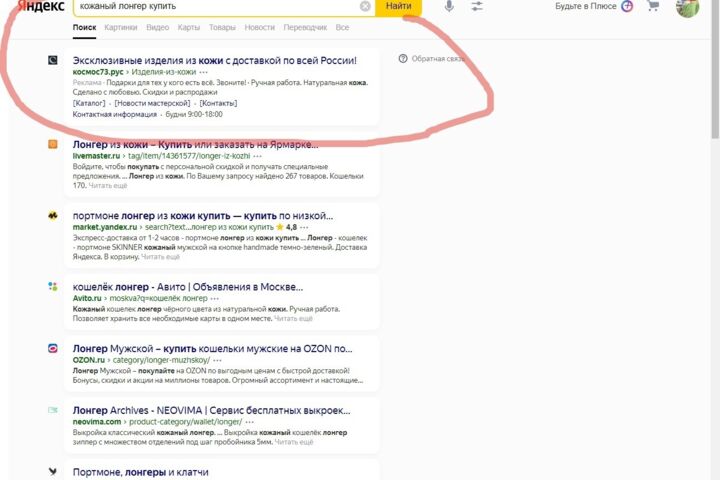
Task: Click the Найти search button
Action: click(399, 6)
